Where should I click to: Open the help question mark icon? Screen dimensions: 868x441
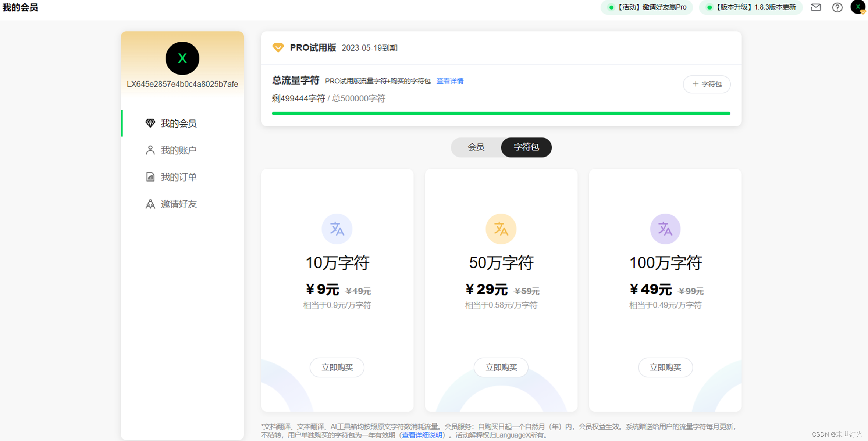pyautogui.click(x=837, y=7)
